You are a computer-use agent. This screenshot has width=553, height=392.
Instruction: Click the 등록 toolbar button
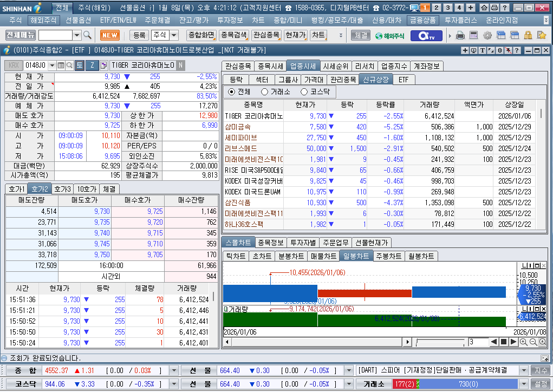click(x=139, y=35)
